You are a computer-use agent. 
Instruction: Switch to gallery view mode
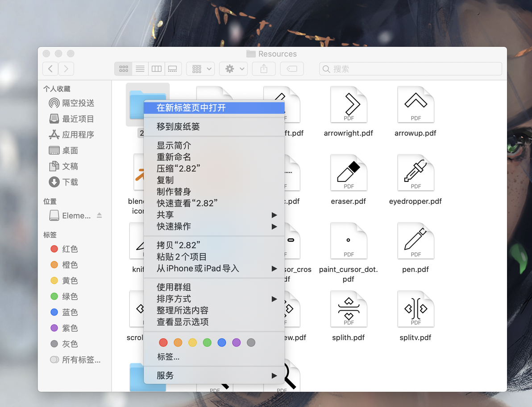pos(173,69)
